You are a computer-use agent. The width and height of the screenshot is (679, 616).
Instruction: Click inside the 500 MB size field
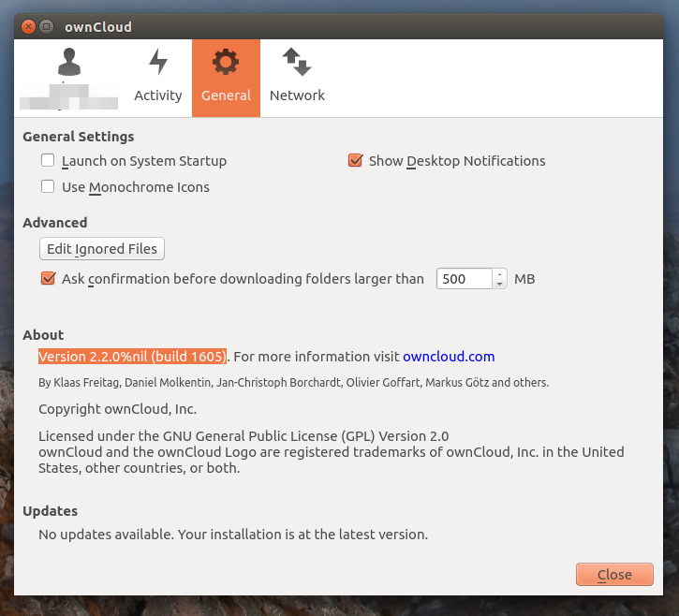click(464, 279)
